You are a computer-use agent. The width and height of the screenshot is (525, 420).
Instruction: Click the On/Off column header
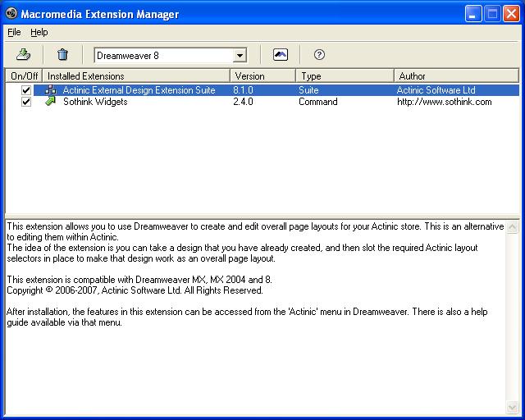[x=24, y=76]
